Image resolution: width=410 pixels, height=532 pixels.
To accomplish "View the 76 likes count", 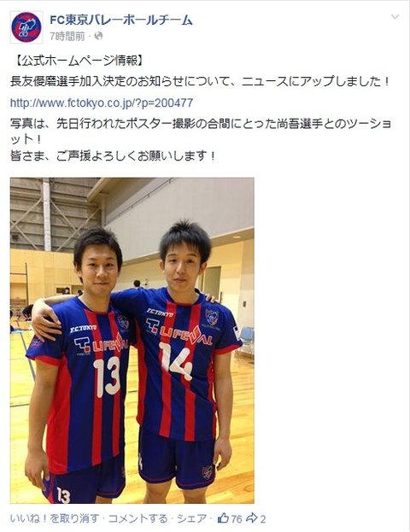I will (x=237, y=519).
